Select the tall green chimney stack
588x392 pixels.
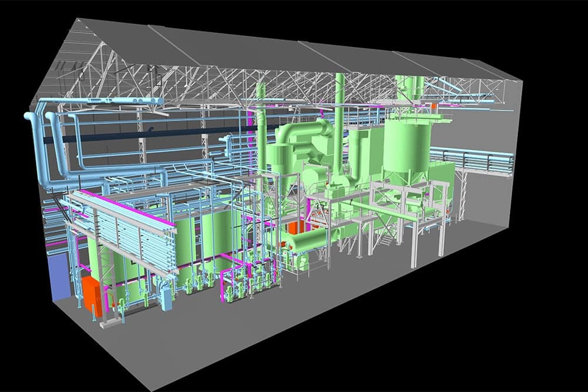click(340, 123)
